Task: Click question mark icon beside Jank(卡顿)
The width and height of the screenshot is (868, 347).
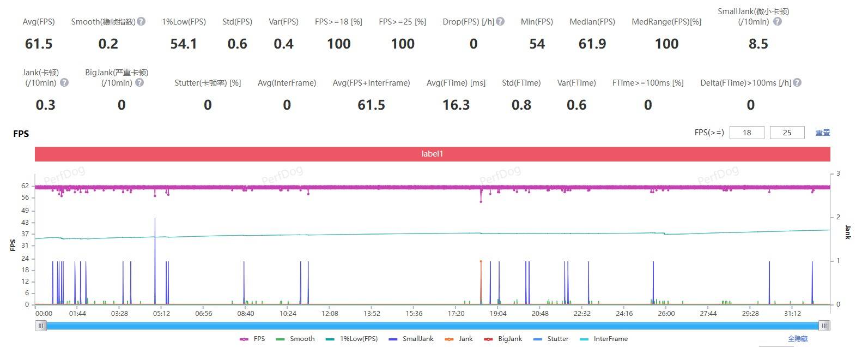Action: tap(64, 83)
